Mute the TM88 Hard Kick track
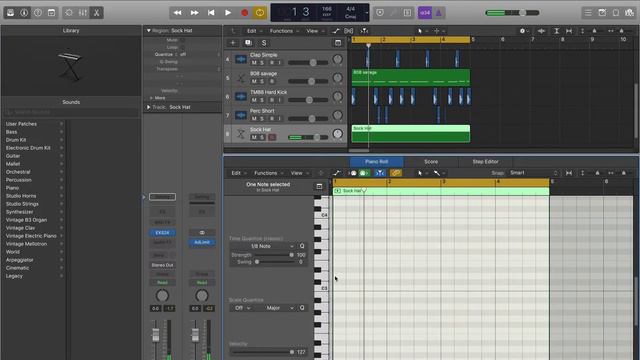Image resolution: width=640 pixels, height=360 pixels. point(254,100)
